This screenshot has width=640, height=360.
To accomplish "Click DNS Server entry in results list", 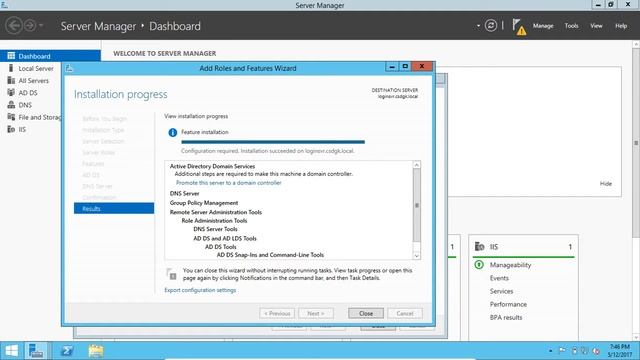I will tap(184, 193).
